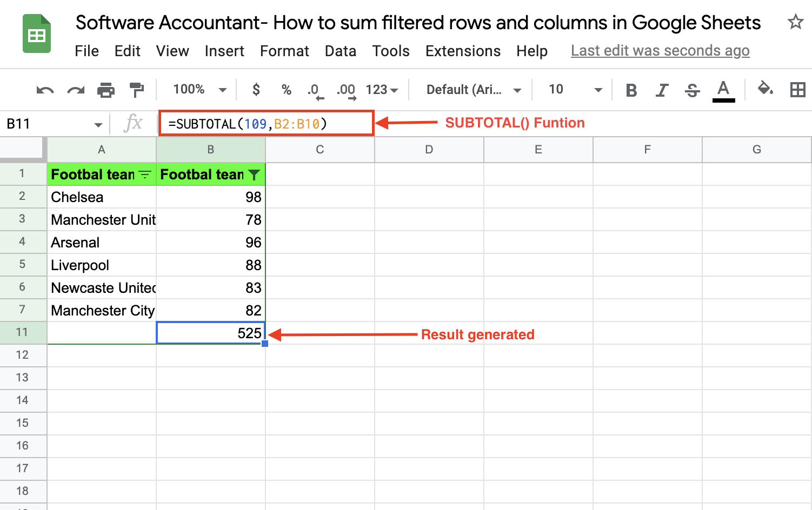Viewport: 812px width, 510px height.
Task: Select column E header
Action: tap(538, 150)
